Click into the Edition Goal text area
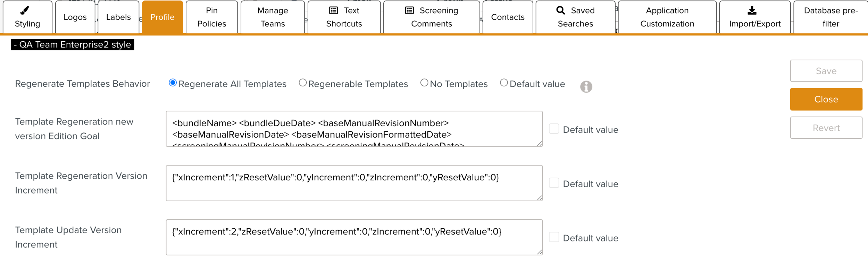Screen dimensions: 868x265 [354, 129]
